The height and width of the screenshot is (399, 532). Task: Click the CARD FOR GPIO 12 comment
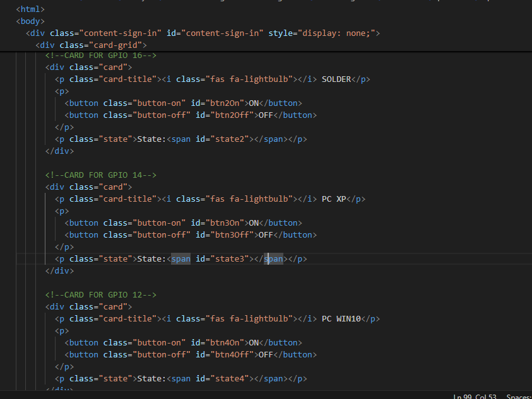coord(100,294)
